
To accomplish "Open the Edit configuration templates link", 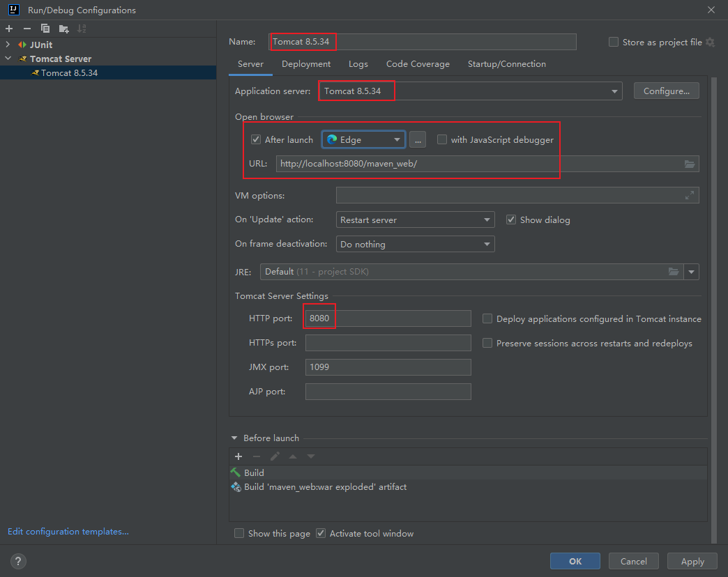I will [x=68, y=532].
